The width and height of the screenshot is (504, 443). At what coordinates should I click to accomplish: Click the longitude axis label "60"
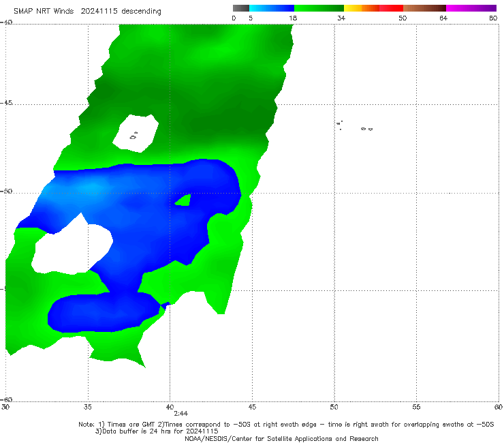tap(499, 407)
